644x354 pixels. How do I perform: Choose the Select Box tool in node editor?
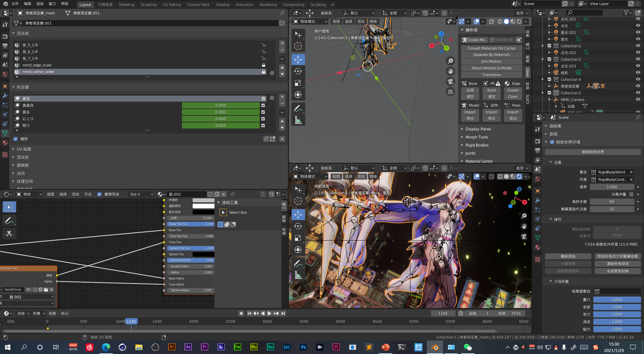point(9,207)
